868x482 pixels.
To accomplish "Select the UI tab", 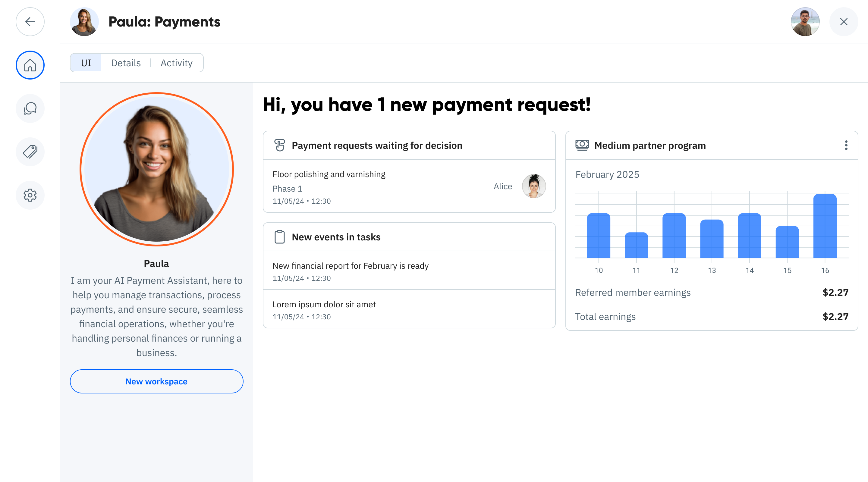I will [86, 63].
